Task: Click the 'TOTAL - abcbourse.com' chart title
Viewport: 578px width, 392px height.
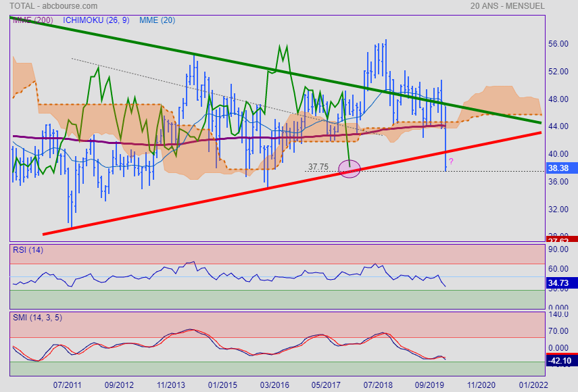Action: click(x=53, y=6)
